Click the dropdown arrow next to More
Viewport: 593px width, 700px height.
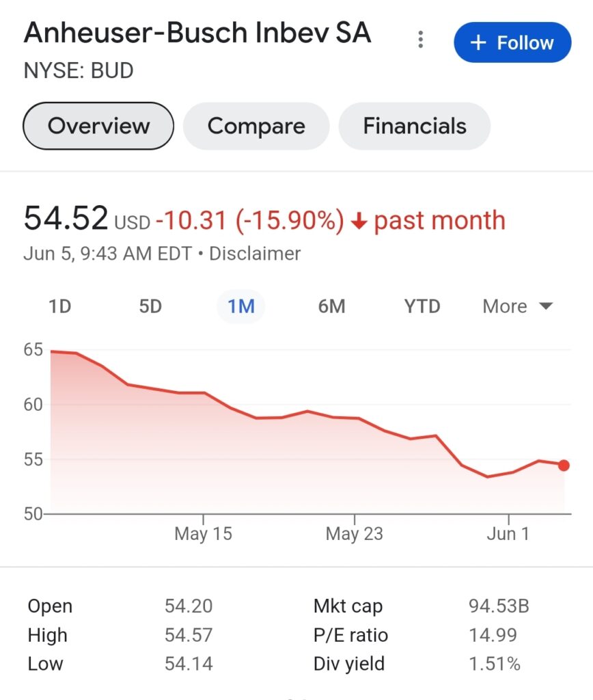click(546, 306)
